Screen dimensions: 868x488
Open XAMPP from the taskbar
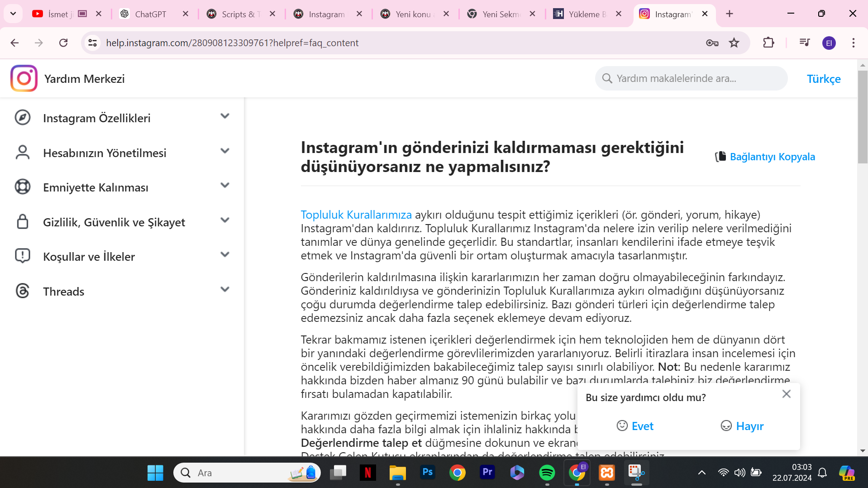coord(607,473)
